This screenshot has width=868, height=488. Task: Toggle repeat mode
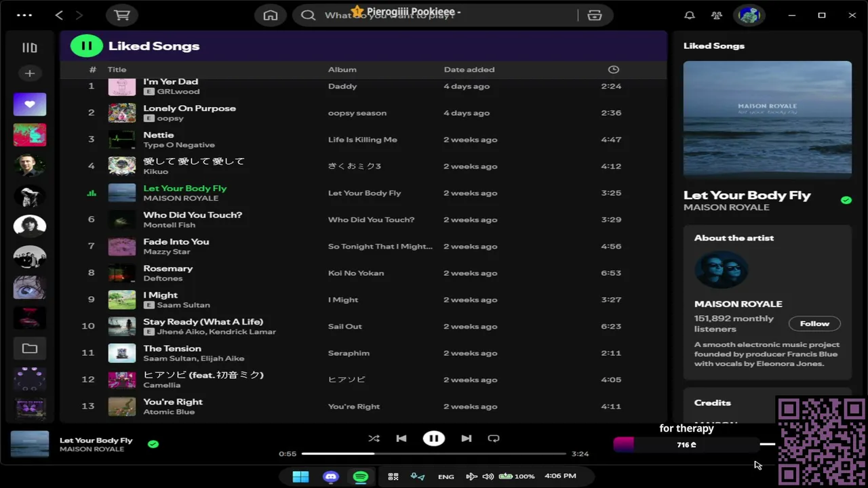(x=494, y=439)
